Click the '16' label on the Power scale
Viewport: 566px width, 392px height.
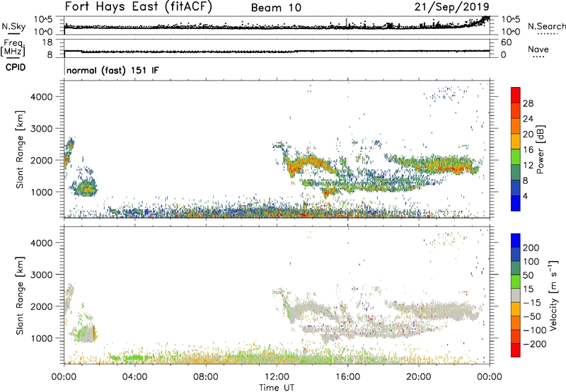pyautogui.click(x=528, y=150)
